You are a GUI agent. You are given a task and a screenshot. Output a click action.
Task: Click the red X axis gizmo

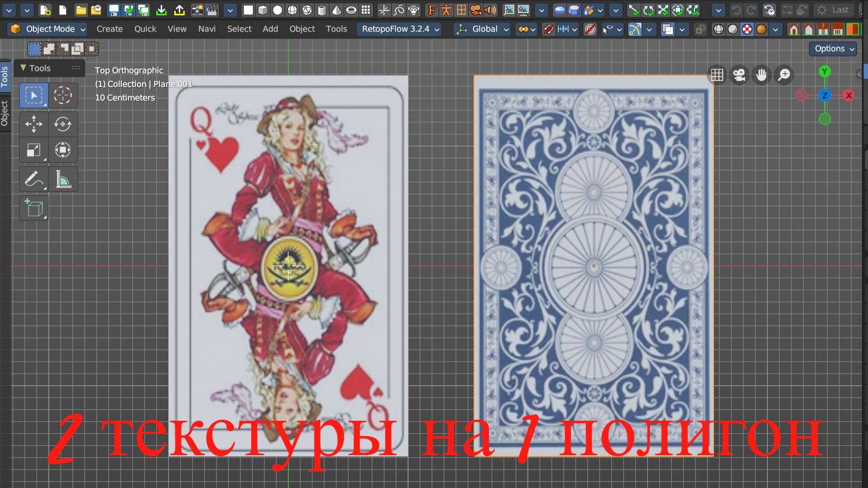point(849,95)
